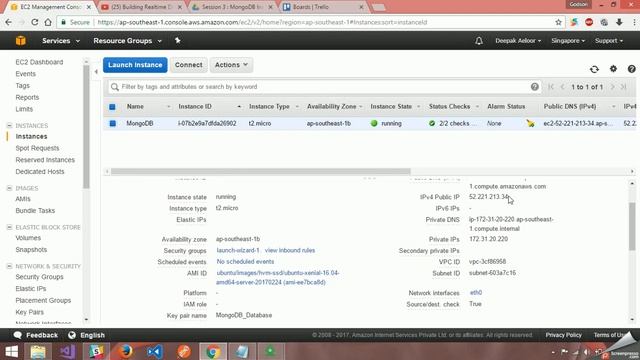Collapse the ELASTIC BLOCK STORE section
Image resolution: width=640 pixels, height=360 pixels.
coord(9,227)
